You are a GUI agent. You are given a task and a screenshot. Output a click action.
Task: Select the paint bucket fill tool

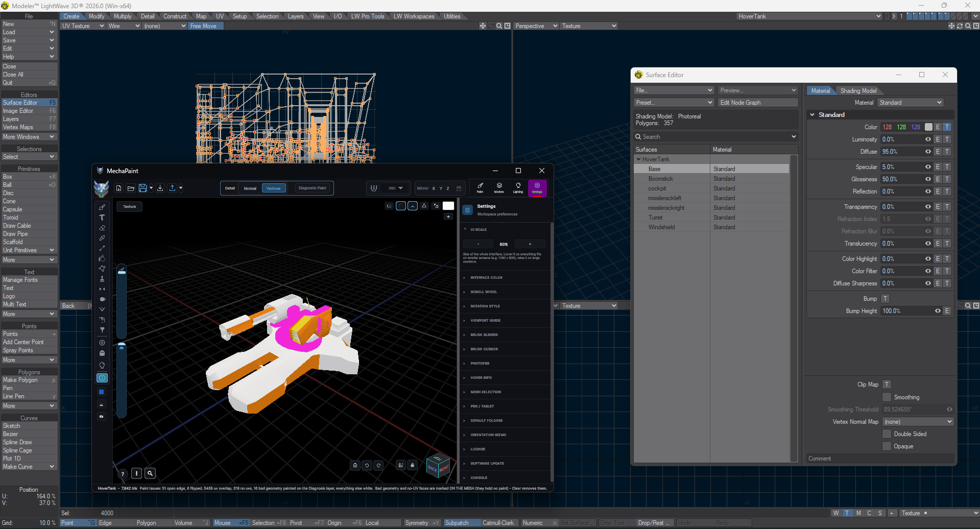[102, 258]
